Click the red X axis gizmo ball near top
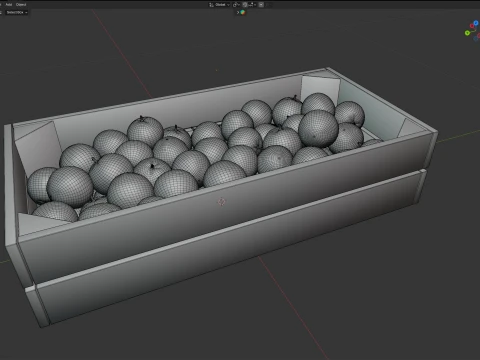This screenshot has height=360, width=480. 472,26
